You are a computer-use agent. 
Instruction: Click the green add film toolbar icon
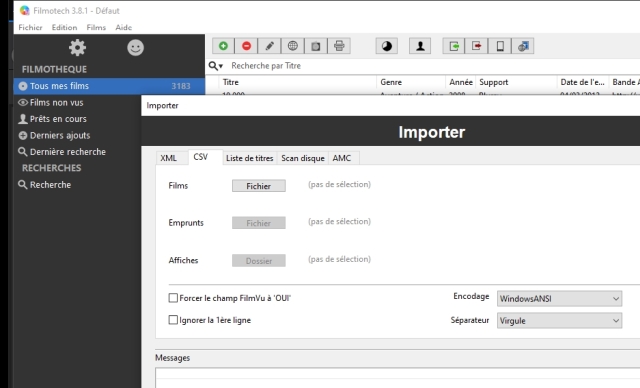[223, 46]
